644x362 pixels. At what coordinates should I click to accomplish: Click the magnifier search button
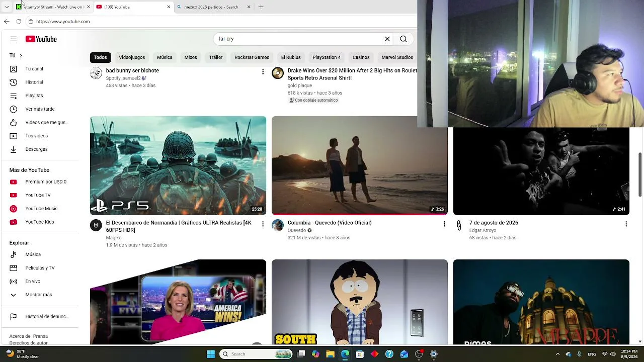click(x=404, y=39)
